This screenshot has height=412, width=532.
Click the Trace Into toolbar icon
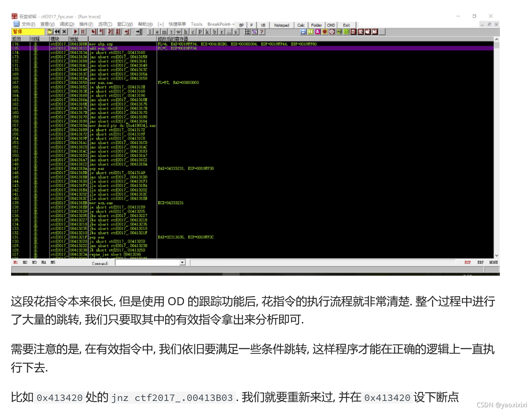(x=110, y=32)
